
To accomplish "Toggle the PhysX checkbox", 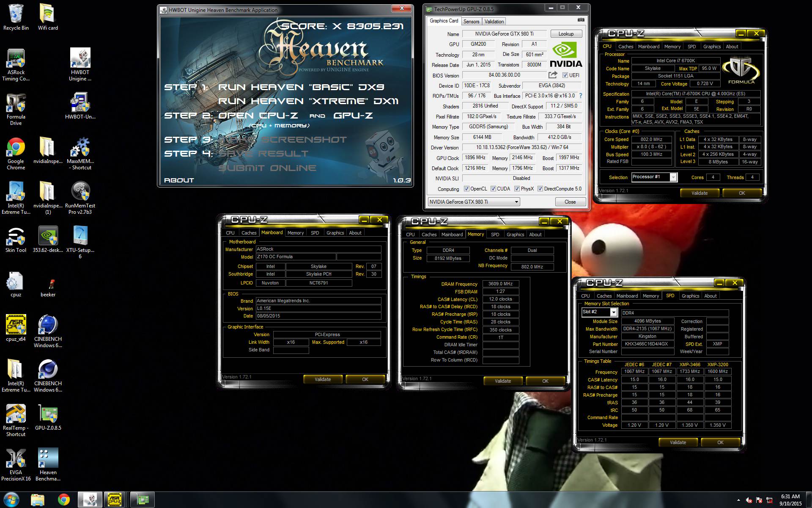I will coord(517,189).
